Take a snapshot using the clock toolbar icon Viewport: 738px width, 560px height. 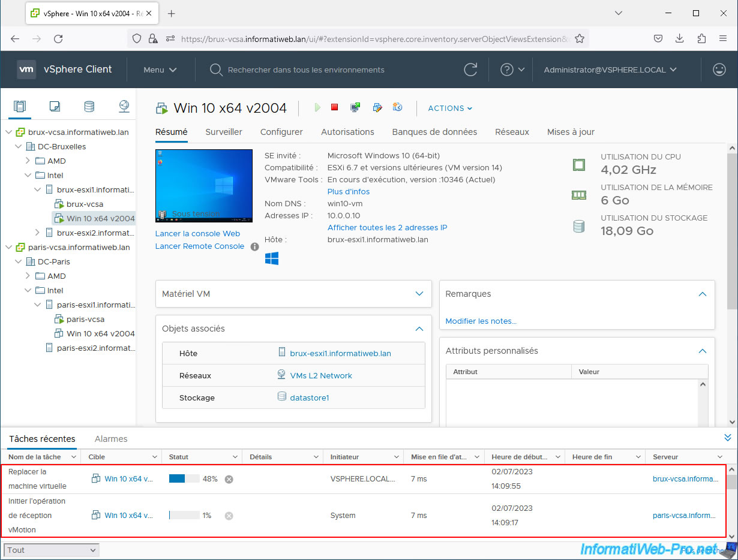pyautogui.click(x=397, y=107)
